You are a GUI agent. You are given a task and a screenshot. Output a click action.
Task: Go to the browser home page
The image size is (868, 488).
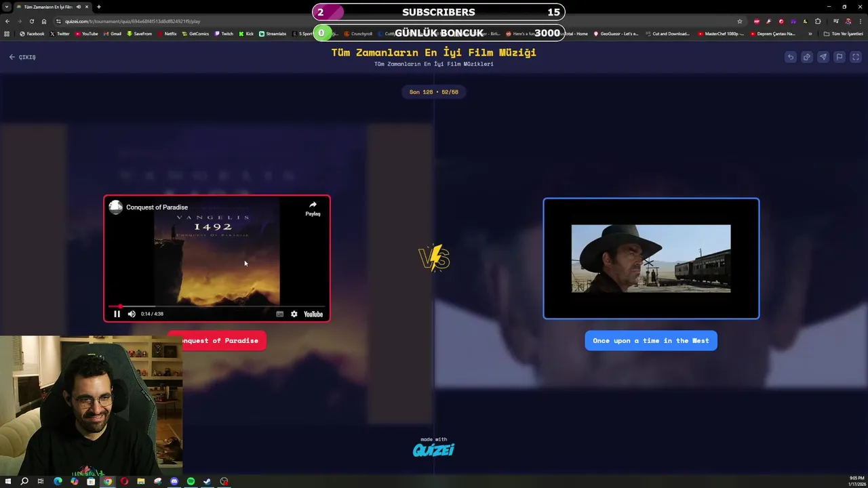(44, 21)
